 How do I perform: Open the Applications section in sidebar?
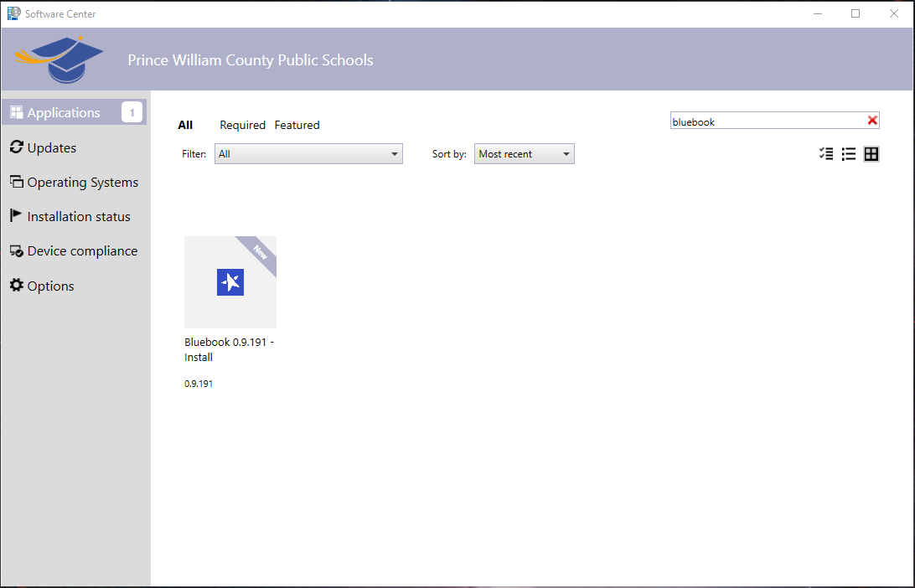click(74, 112)
